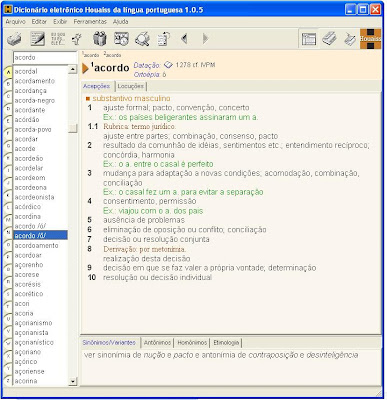Select 'açoriense' in the word list
Screen dimensions: 387x400
(29, 371)
